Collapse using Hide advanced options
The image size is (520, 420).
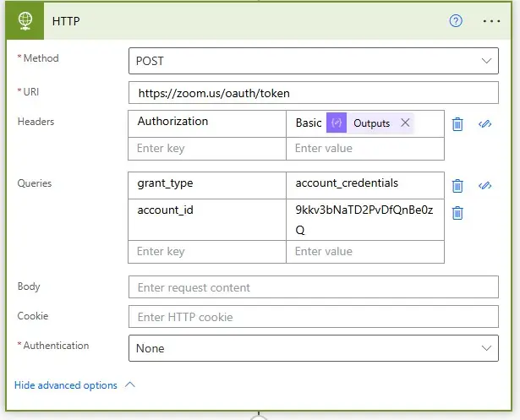click(74, 385)
